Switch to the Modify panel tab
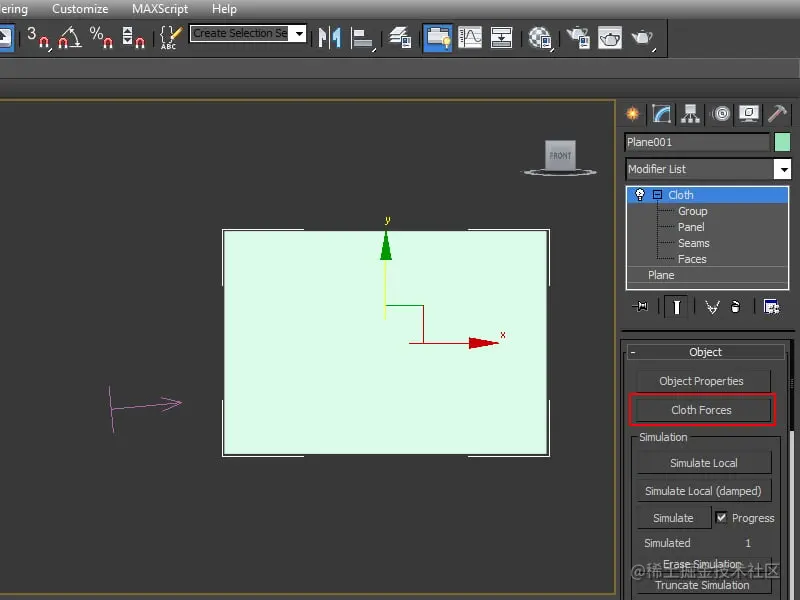 [x=661, y=113]
